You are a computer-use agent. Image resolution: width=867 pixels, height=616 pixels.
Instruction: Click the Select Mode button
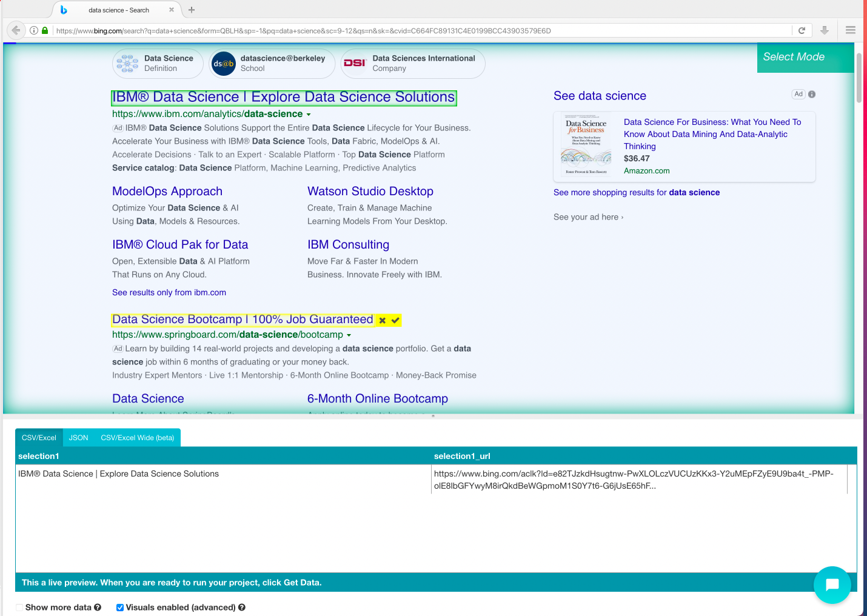(805, 57)
